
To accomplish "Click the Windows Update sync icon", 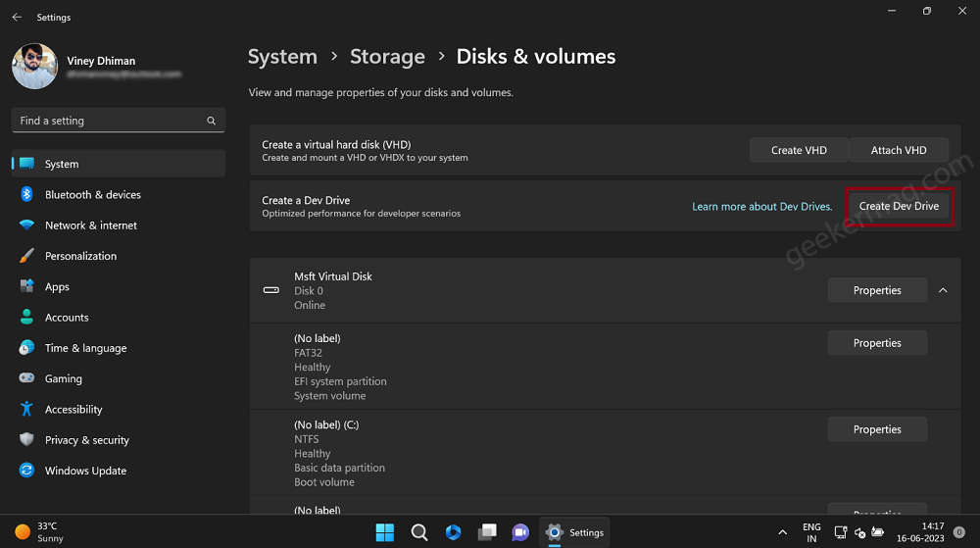I will 26,470.
